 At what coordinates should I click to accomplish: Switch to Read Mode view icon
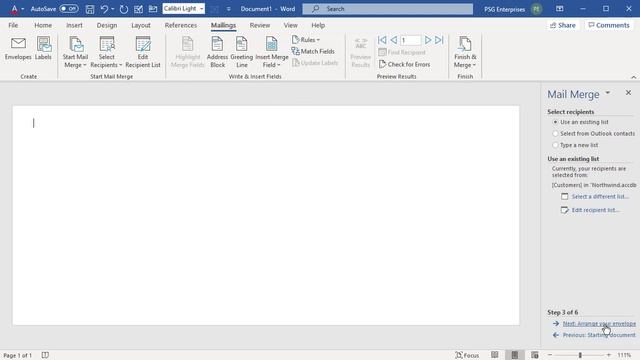pyautogui.click(x=495, y=355)
